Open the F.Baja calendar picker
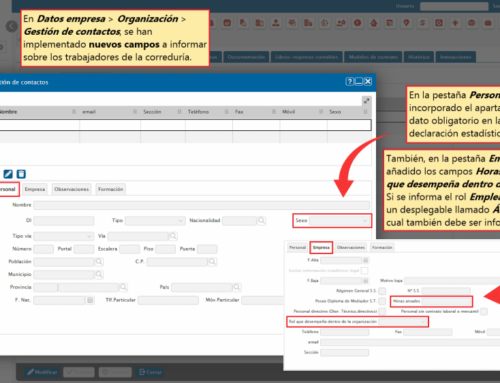This screenshot has width=500, height=383. (x=366, y=281)
